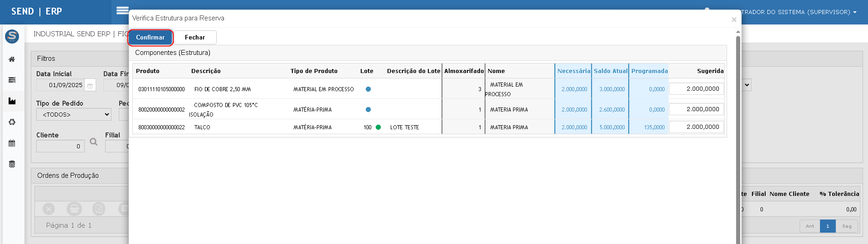Click the database stack icon in sidebar

pyautogui.click(x=12, y=164)
